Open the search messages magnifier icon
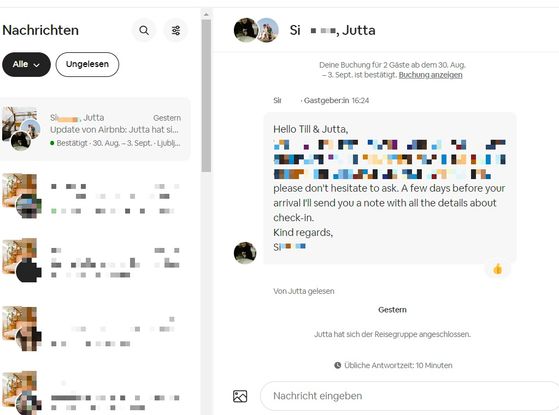The height and width of the screenshot is (415, 559). pos(144,30)
